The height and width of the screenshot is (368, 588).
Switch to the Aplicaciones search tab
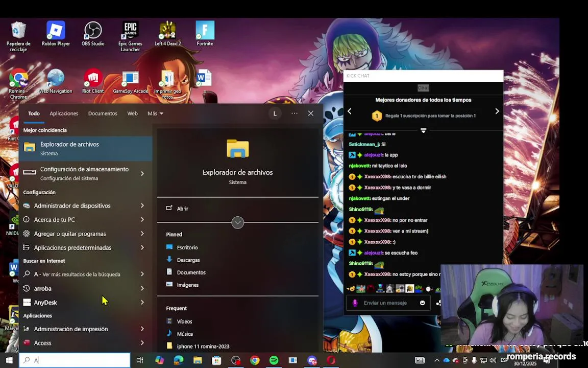coord(64,113)
